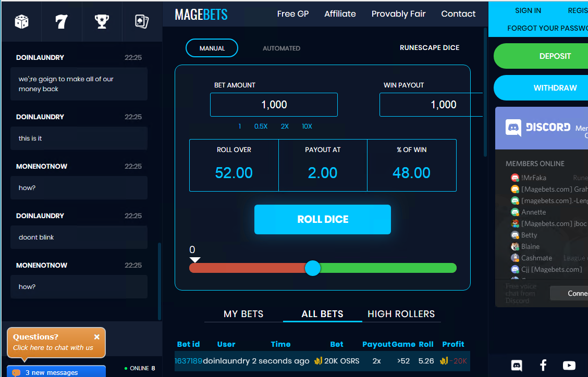Image resolution: width=588 pixels, height=377 pixels.
Task: Double the bet with 2X
Action: (285, 127)
